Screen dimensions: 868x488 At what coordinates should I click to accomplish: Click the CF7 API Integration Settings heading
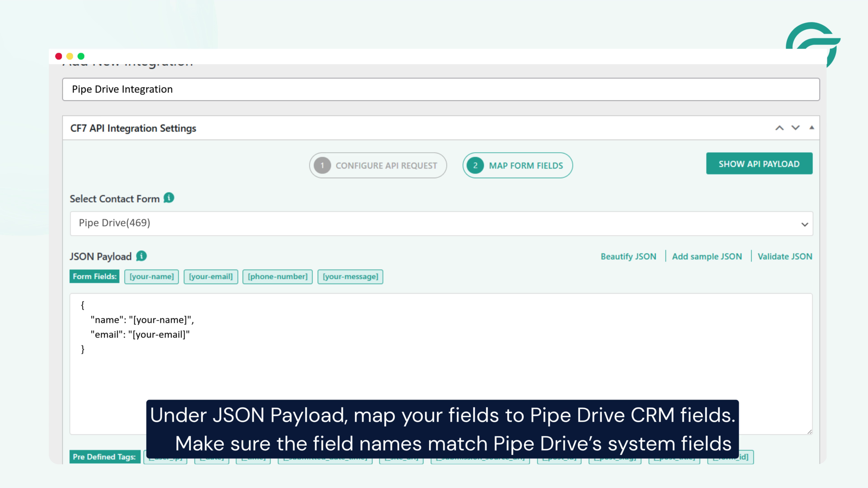[133, 128]
